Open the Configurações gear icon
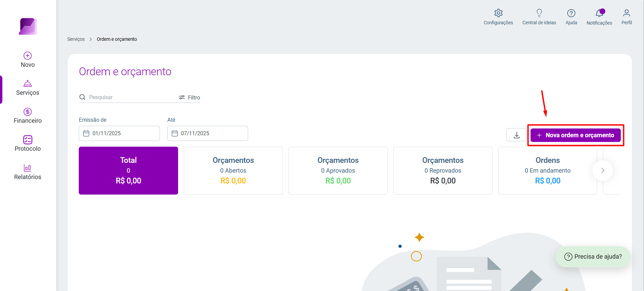 point(498,13)
